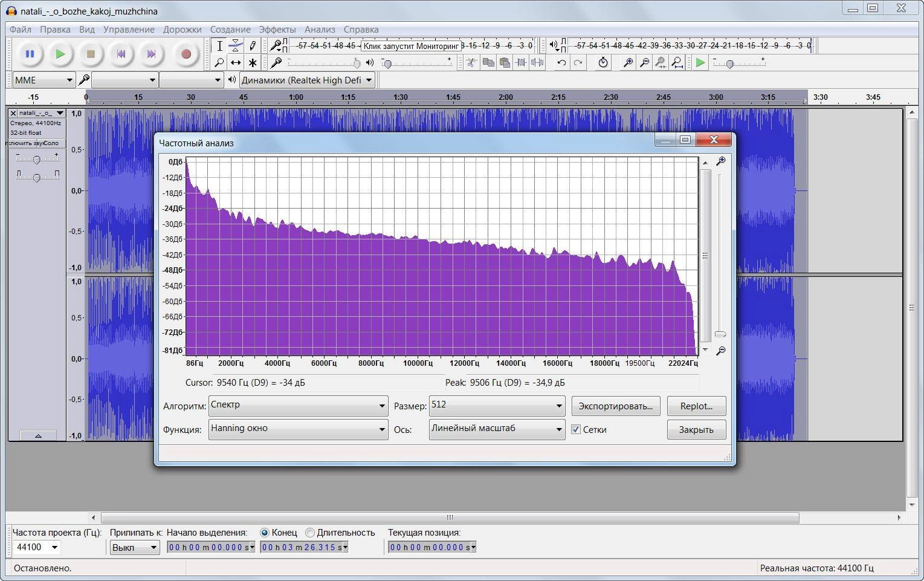This screenshot has width=924, height=581.
Task: Zoom out on the frequency analysis graph
Action: coord(720,351)
